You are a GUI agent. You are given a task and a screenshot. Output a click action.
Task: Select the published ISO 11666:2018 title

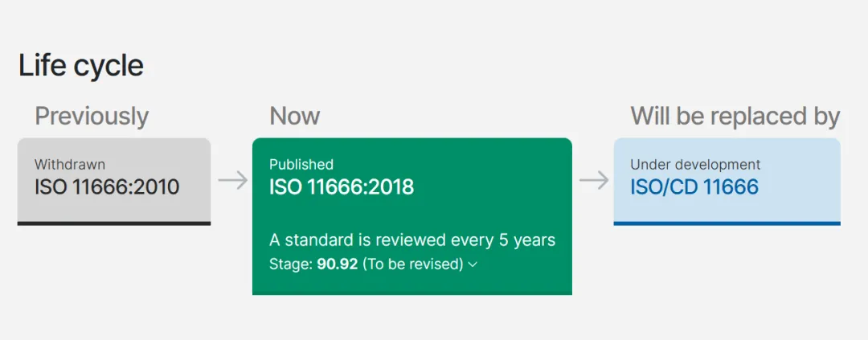click(342, 187)
